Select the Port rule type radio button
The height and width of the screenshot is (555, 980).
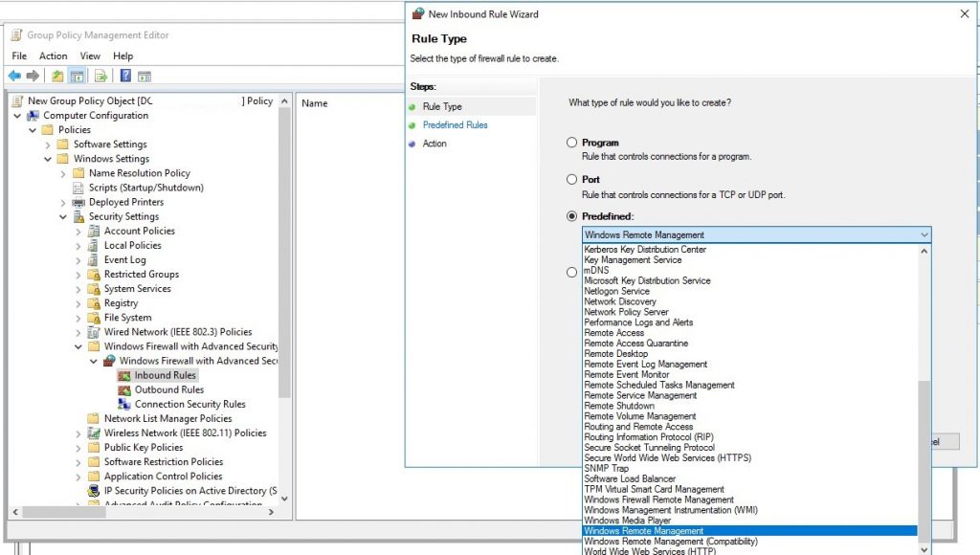click(x=572, y=180)
